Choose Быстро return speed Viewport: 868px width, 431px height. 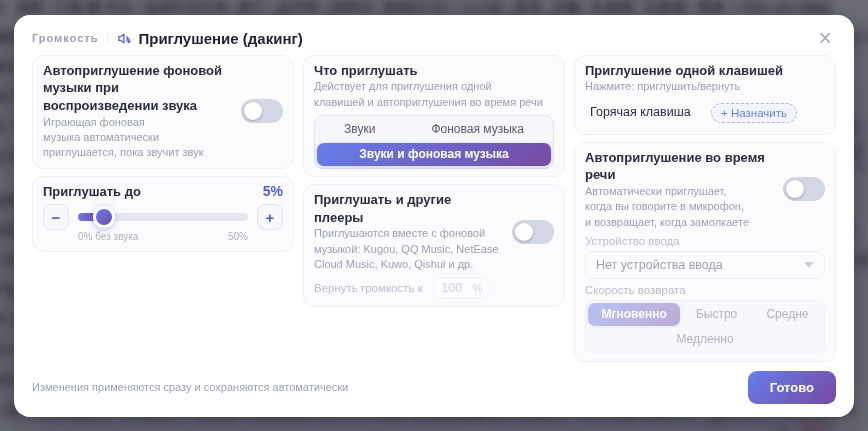716,314
